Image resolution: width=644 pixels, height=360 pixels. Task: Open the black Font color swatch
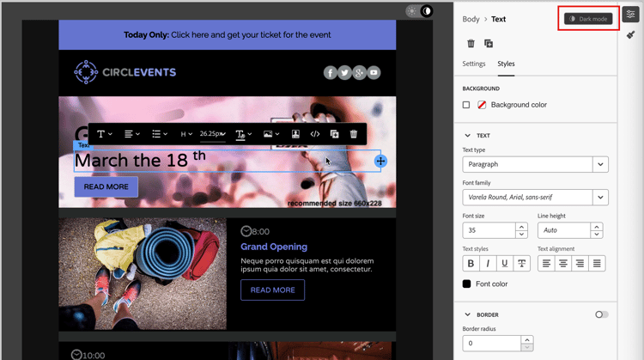pos(466,284)
